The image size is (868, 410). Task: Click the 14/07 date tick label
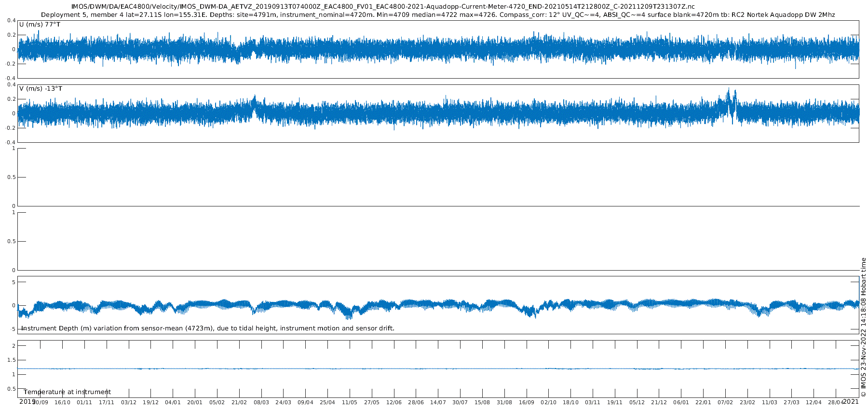[x=438, y=402]
